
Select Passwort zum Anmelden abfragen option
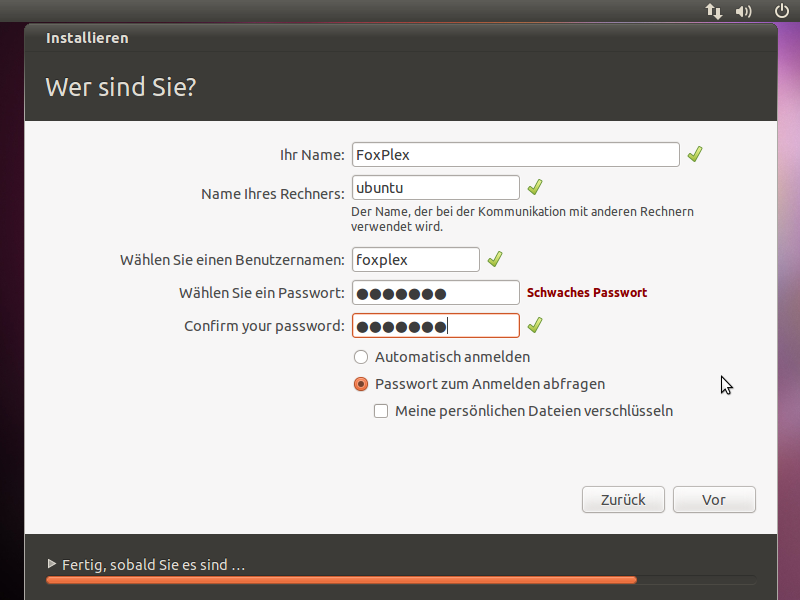coord(361,384)
